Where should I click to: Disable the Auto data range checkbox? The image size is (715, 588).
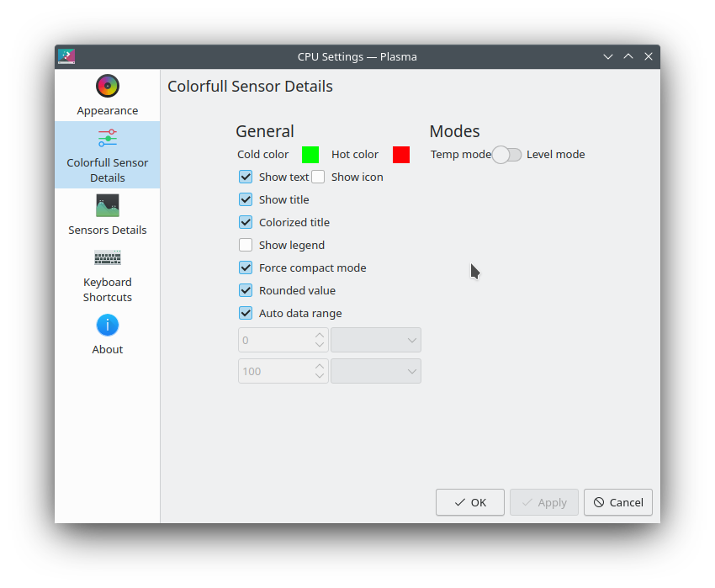coord(246,314)
